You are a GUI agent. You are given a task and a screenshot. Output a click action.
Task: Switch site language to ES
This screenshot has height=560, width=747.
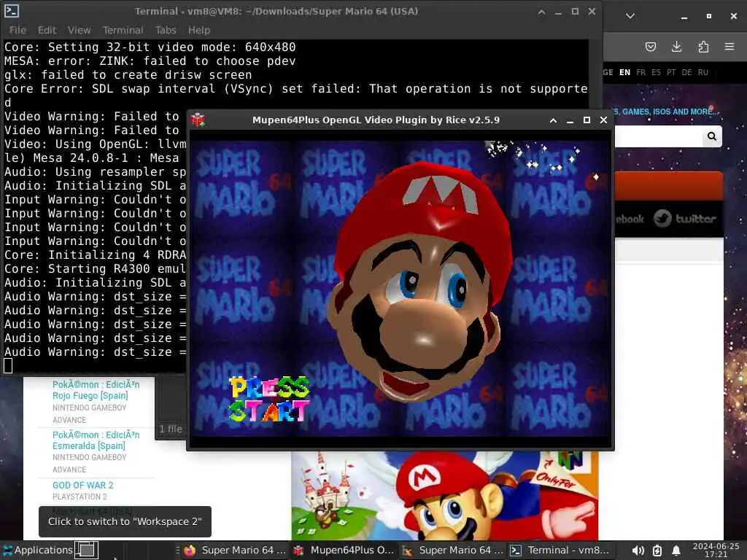tap(656, 72)
